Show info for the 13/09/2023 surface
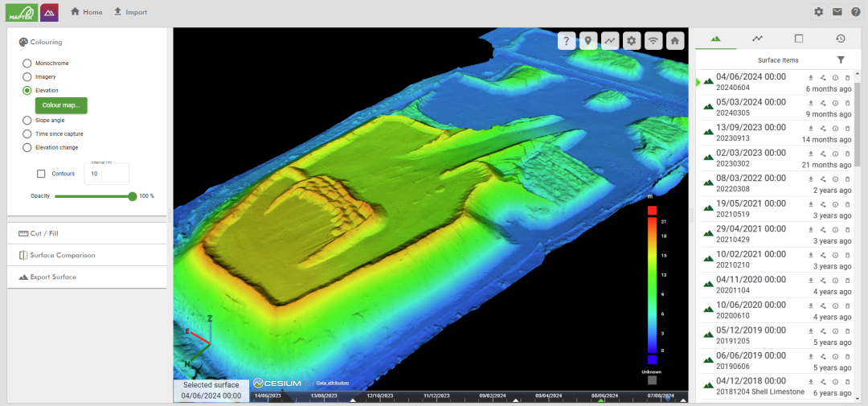Image resolution: width=868 pixels, height=406 pixels. [835, 128]
